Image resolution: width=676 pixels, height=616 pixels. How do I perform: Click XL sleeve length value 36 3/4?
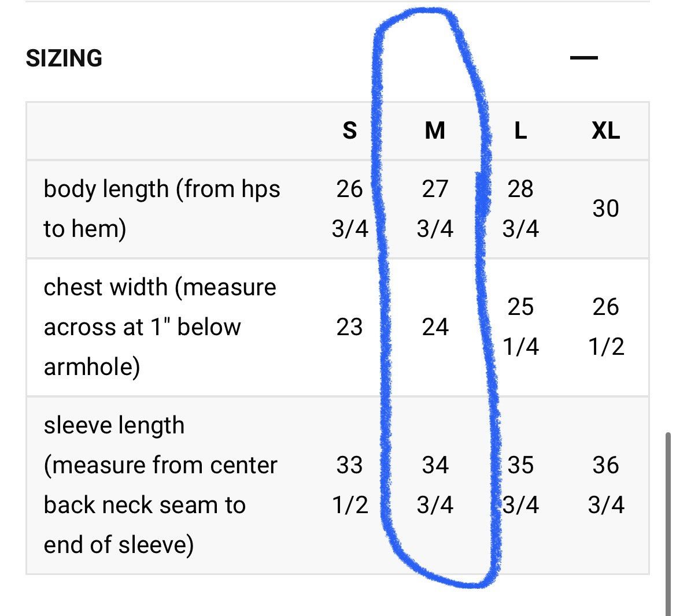tap(605, 485)
